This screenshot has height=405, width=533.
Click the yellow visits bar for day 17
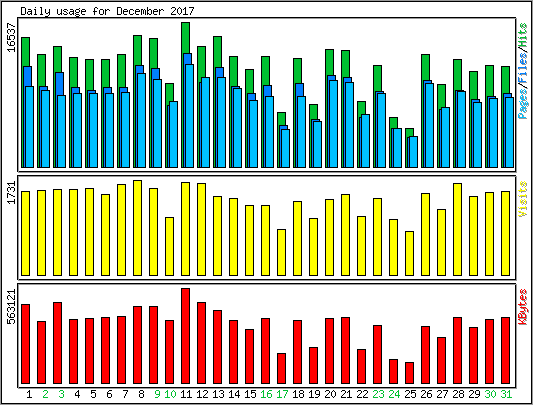[281, 252]
